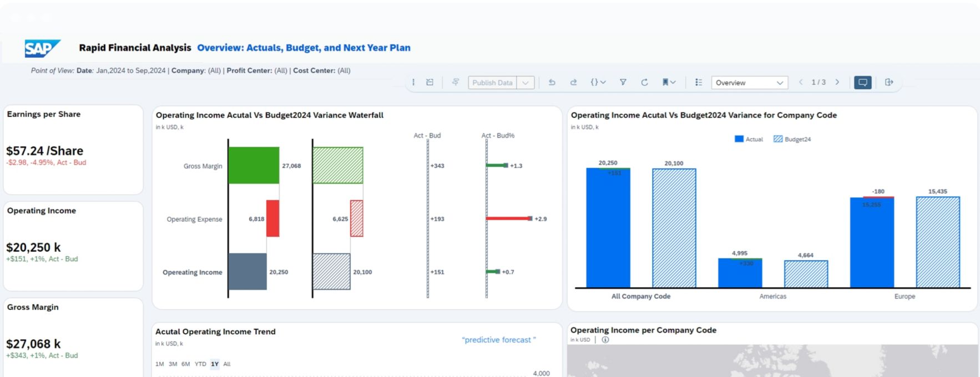Expand the bookmark dropdown menu
This screenshot has height=377, width=980.
(669, 83)
